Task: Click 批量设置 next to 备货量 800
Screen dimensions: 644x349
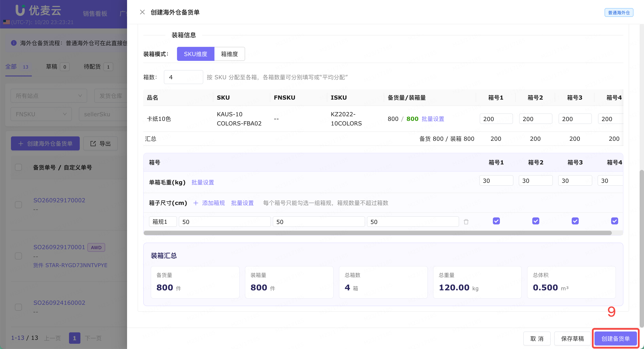Action: pyautogui.click(x=433, y=119)
